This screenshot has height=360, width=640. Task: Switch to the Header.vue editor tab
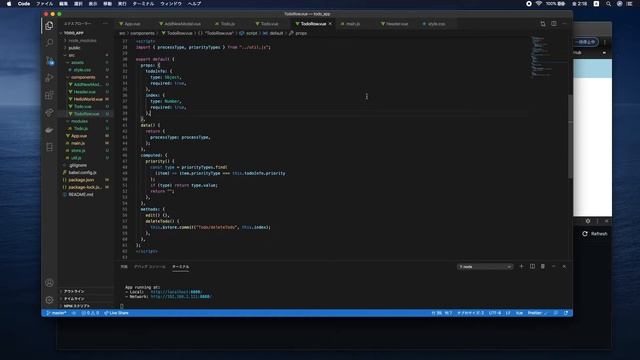[397, 24]
